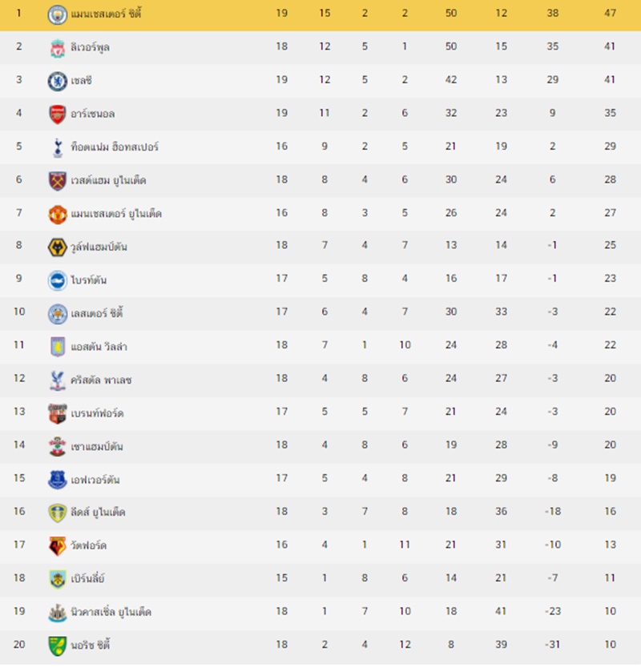Click the Liverpool club crest
Image resolution: width=641 pixels, height=672 pixels.
pyautogui.click(x=57, y=47)
